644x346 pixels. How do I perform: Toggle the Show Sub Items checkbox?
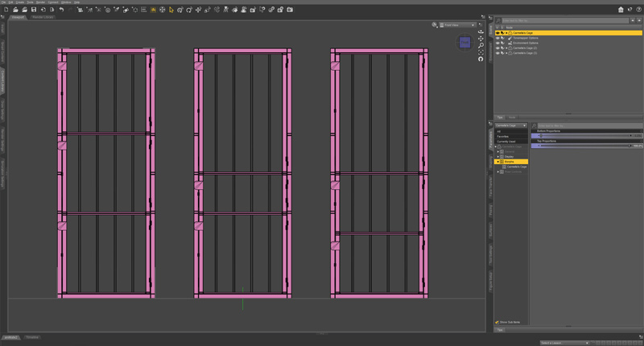(x=497, y=322)
